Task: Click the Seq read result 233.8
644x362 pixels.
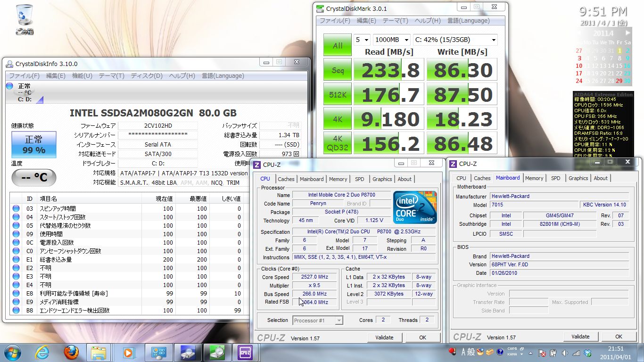Action: click(x=389, y=70)
